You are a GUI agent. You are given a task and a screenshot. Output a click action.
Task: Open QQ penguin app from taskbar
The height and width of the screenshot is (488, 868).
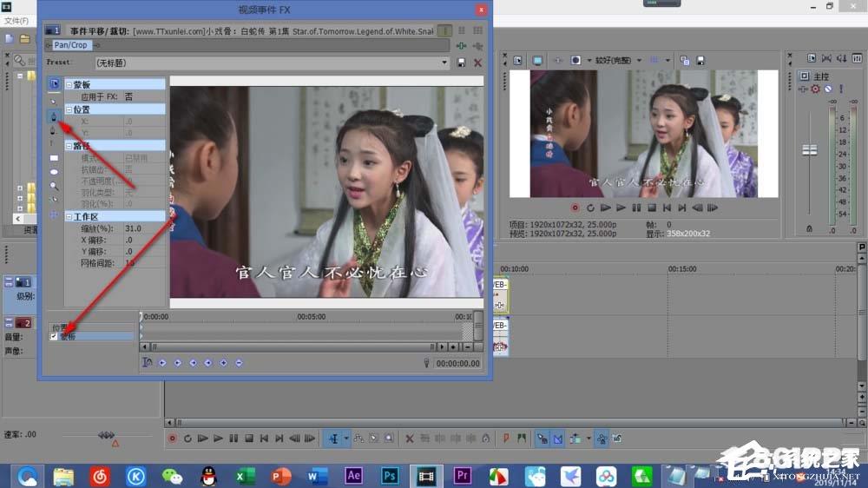[x=208, y=476]
